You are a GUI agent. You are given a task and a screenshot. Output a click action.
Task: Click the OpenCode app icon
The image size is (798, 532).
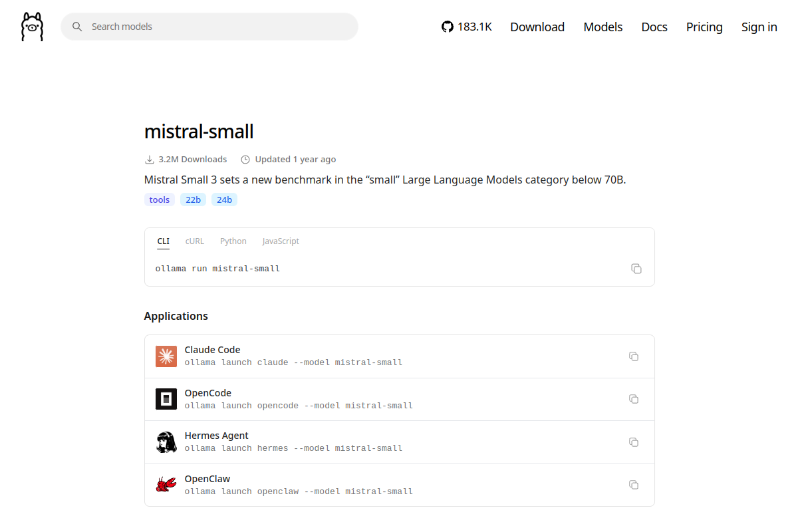(166, 399)
